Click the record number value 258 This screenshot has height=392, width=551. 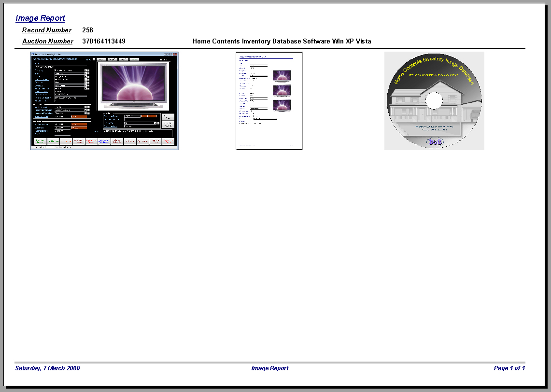pos(87,30)
